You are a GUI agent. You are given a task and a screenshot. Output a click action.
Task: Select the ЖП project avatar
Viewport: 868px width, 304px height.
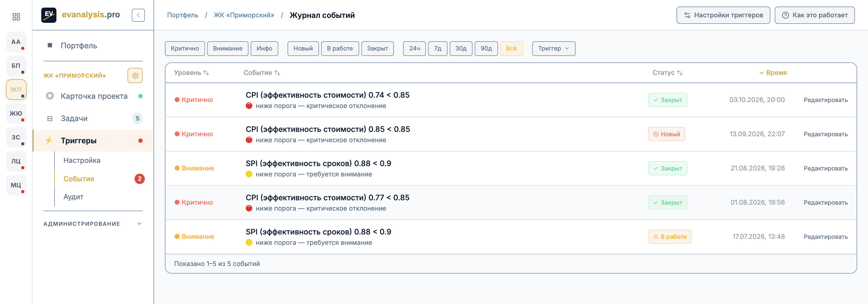[16, 89]
